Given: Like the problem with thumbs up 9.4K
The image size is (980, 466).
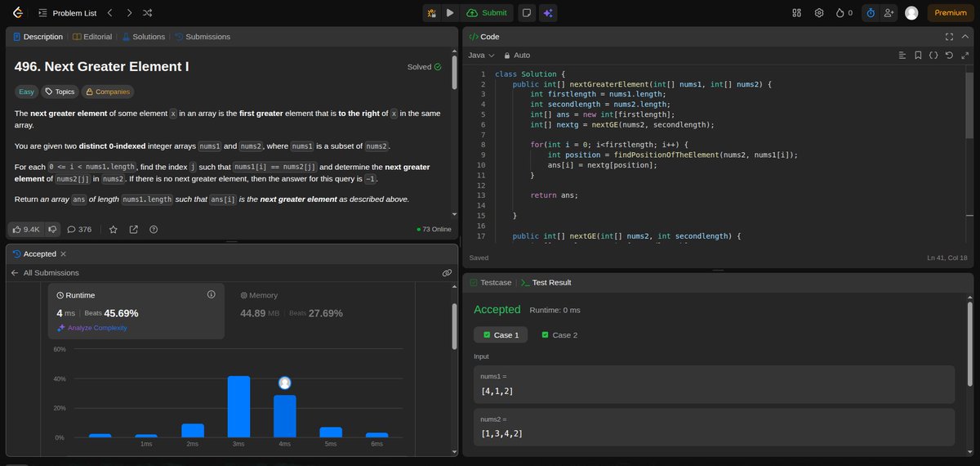Looking at the screenshot, I should (x=26, y=230).
